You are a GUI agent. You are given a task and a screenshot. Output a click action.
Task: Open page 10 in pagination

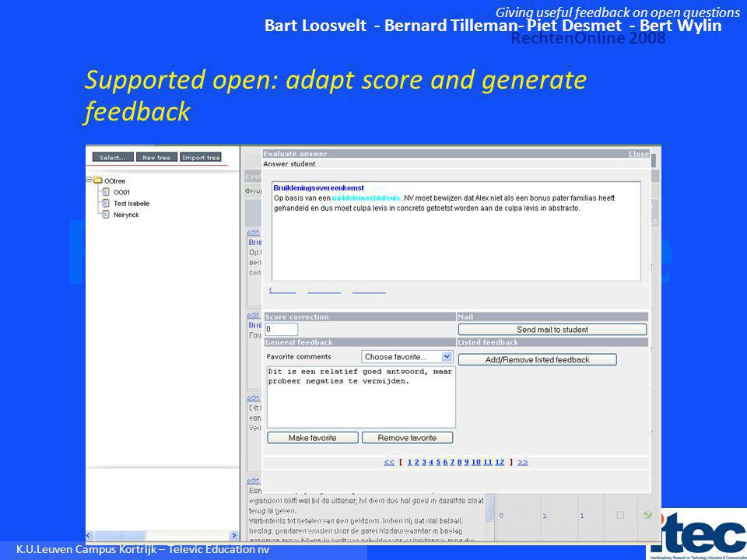click(476, 462)
